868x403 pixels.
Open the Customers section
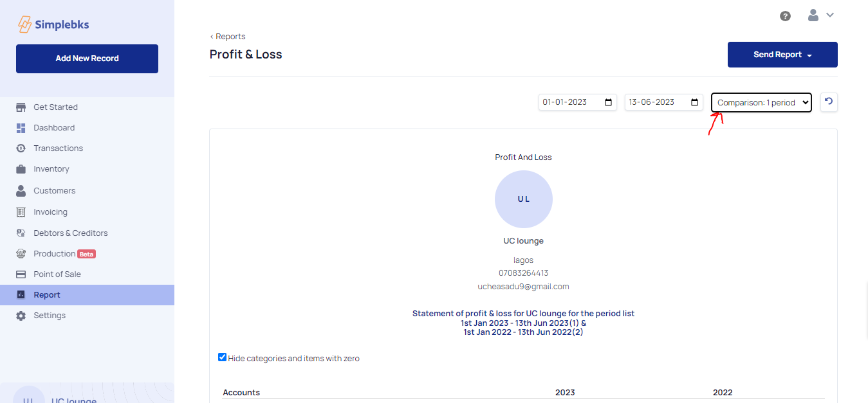pyautogui.click(x=55, y=191)
